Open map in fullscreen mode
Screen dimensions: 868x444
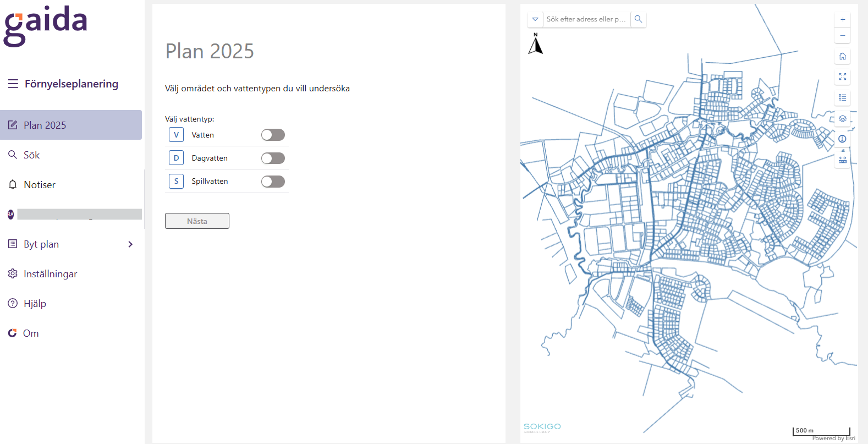[842, 77]
